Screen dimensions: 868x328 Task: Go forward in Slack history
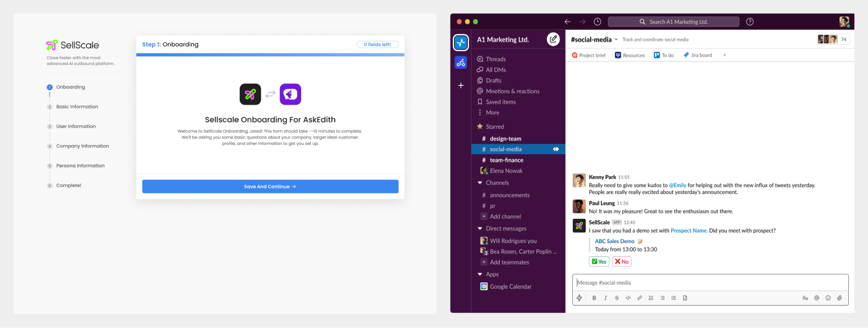click(x=582, y=21)
